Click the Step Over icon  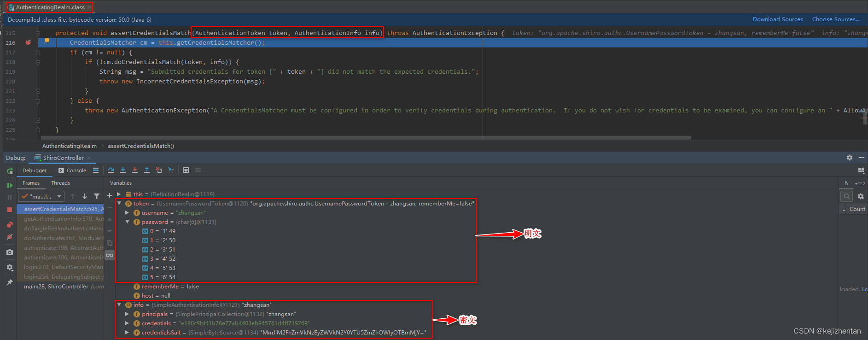[x=111, y=170]
